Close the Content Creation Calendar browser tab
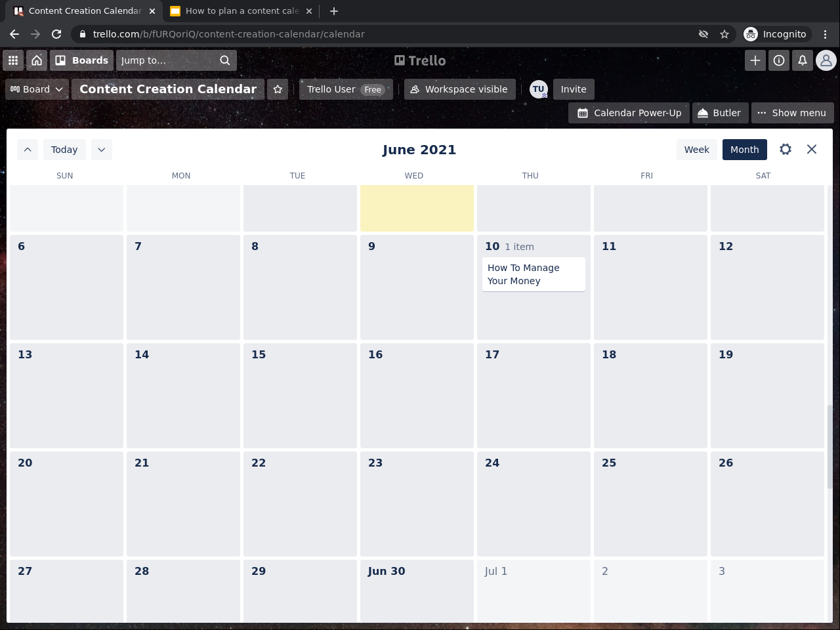 (x=152, y=11)
